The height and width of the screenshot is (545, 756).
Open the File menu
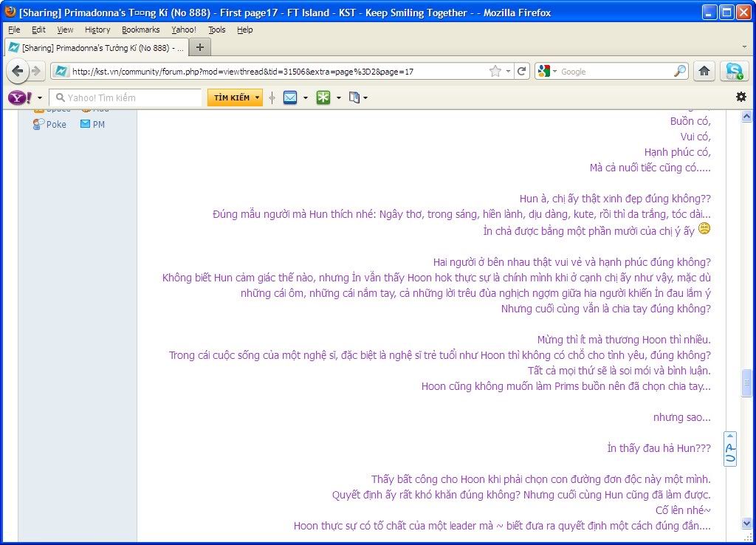coord(15,30)
